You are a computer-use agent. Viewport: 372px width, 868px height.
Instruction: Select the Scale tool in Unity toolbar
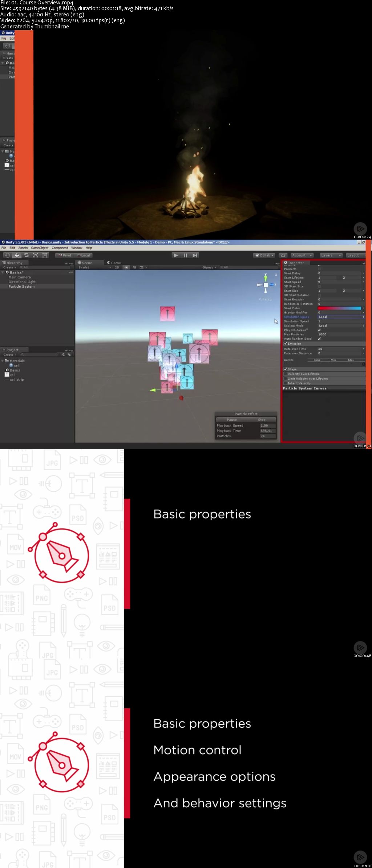tap(36, 255)
